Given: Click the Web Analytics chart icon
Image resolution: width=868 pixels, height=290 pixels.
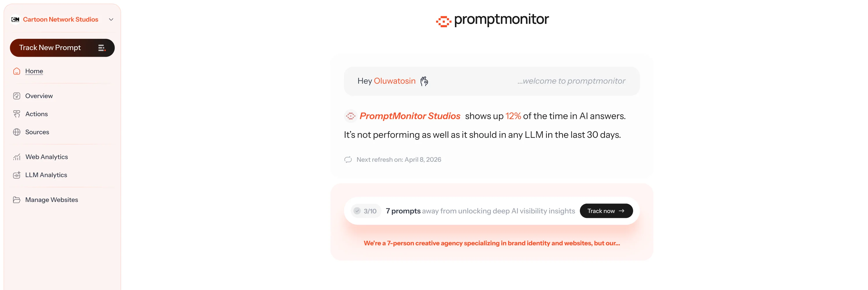Looking at the screenshot, I should coord(17,157).
